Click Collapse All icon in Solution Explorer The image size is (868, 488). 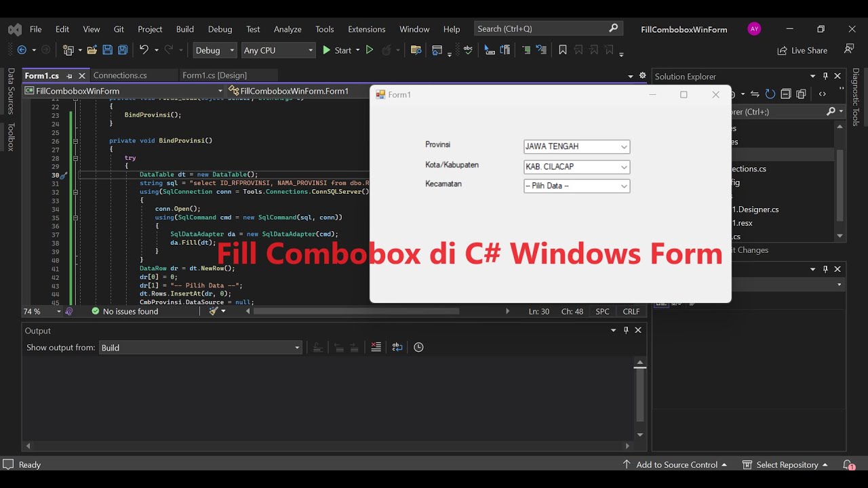pyautogui.click(x=786, y=94)
